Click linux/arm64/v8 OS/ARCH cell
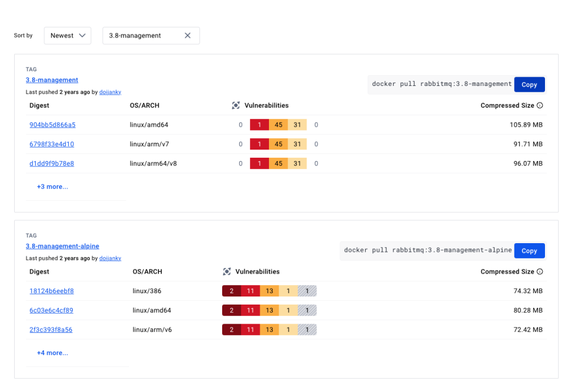588x390 pixels. tap(154, 164)
